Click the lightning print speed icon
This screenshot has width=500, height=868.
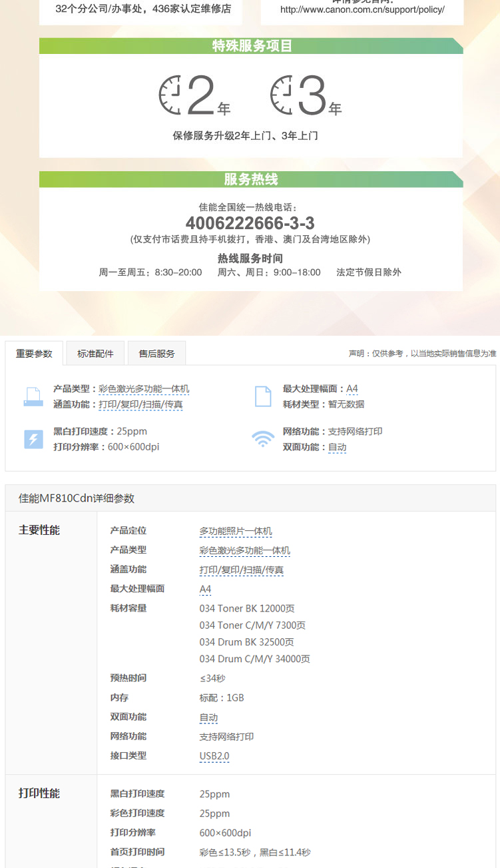(x=33, y=439)
